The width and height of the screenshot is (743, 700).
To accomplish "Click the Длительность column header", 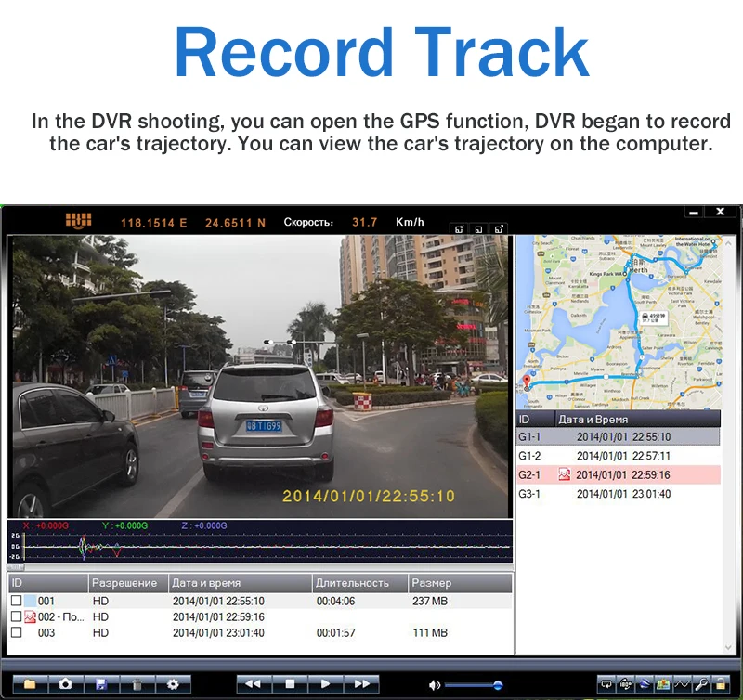I will click(x=360, y=583).
